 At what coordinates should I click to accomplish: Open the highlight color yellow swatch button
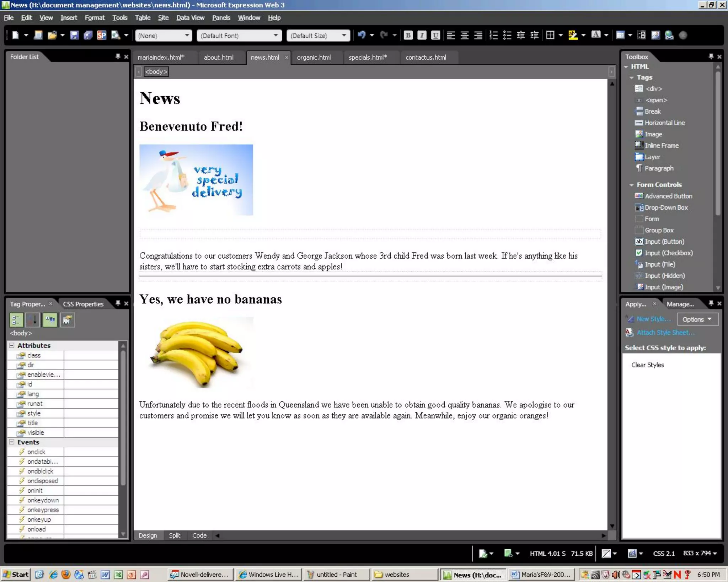point(573,35)
